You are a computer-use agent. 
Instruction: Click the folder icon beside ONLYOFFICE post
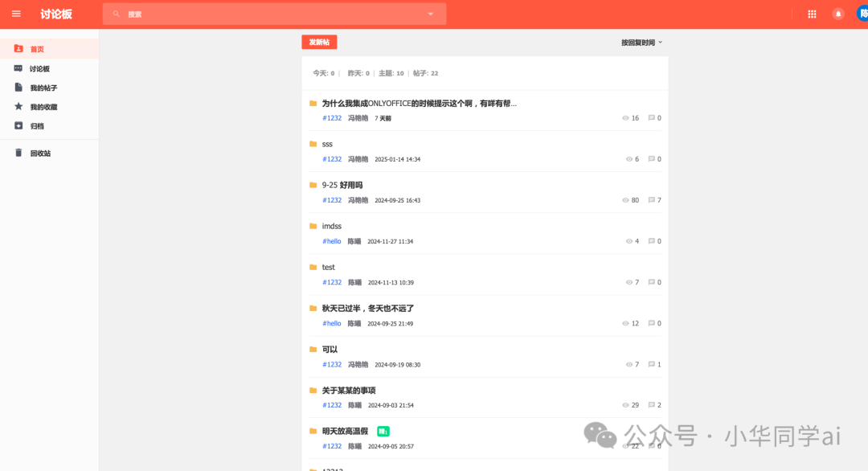pos(313,103)
